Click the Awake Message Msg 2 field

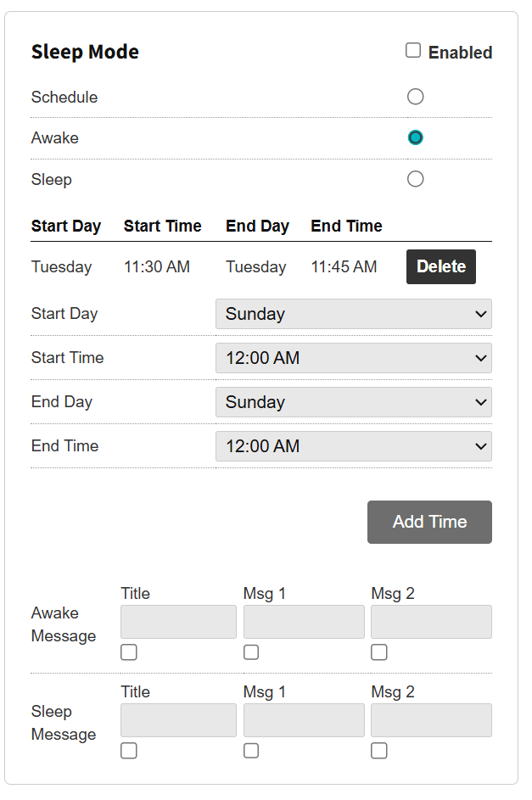click(x=431, y=622)
